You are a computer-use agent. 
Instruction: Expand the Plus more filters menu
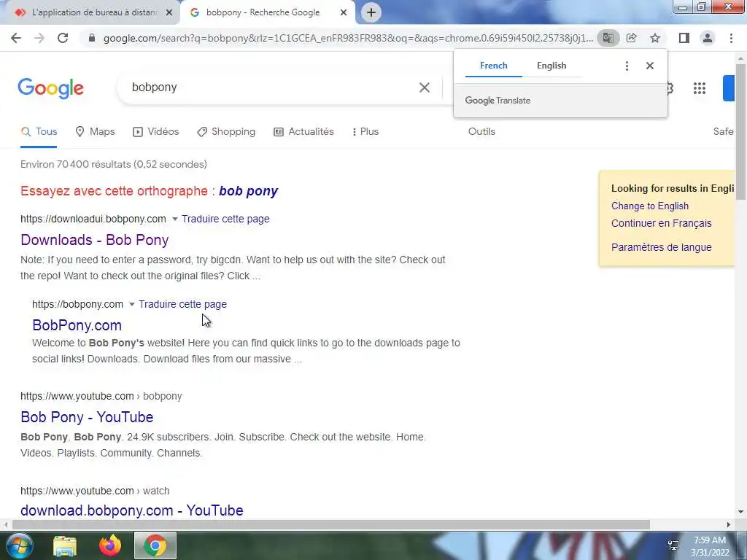point(365,132)
